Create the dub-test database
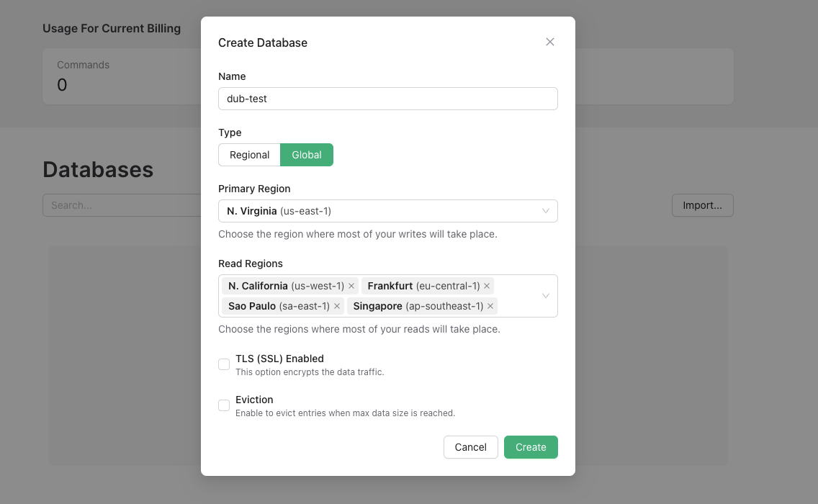The image size is (818, 504). coord(531,446)
